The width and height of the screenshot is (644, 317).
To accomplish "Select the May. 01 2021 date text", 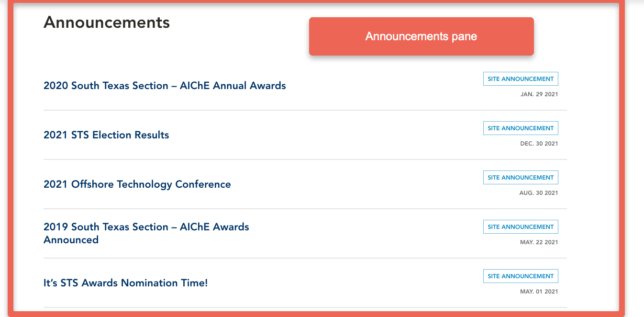I will (539, 292).
